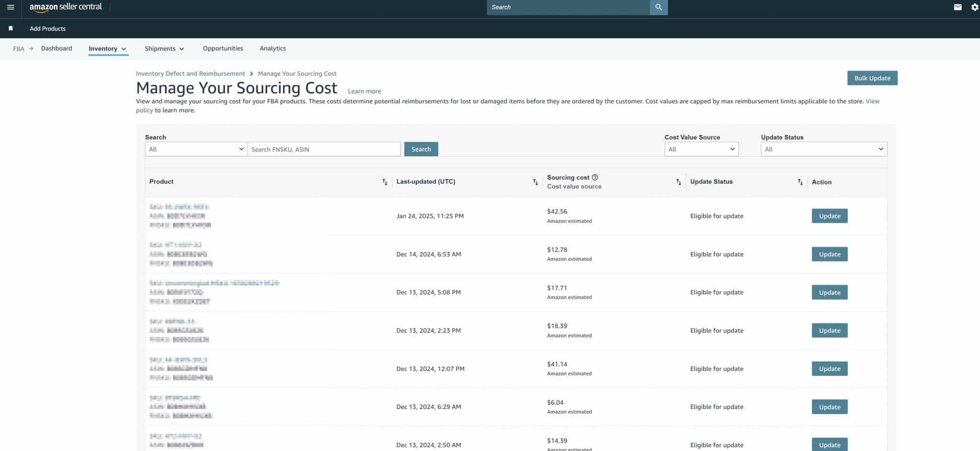Open the Opportunities tab

(223, 48)
